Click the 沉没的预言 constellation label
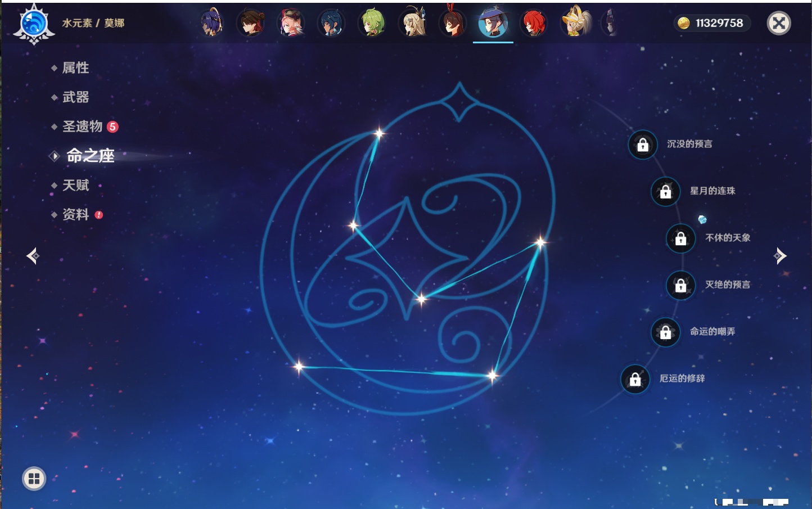This screenshot has width=812, height=509. click(689, 144)
